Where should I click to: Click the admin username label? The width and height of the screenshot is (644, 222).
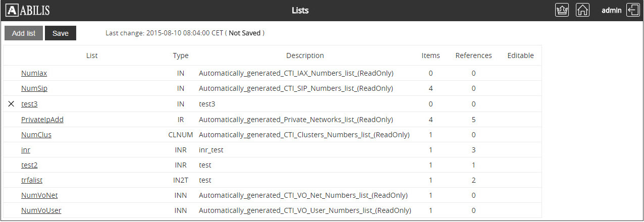click(x=611, y=10)
